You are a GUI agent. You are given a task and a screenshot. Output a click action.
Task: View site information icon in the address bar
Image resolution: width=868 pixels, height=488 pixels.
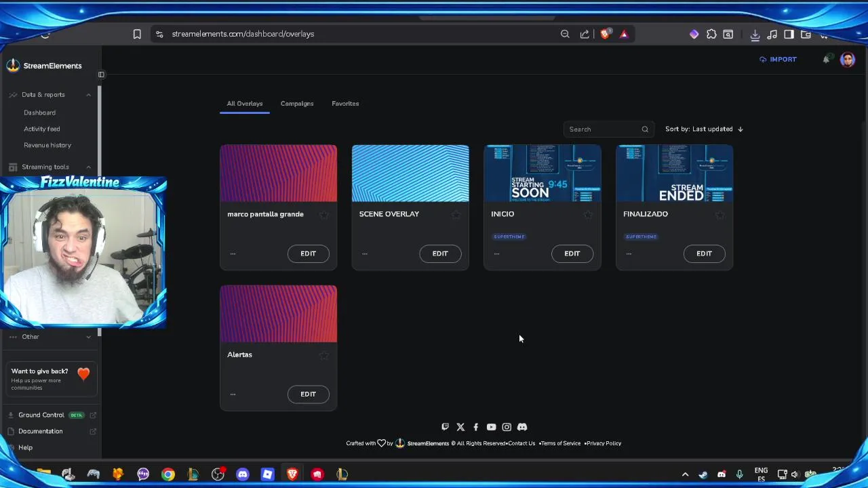159,34
